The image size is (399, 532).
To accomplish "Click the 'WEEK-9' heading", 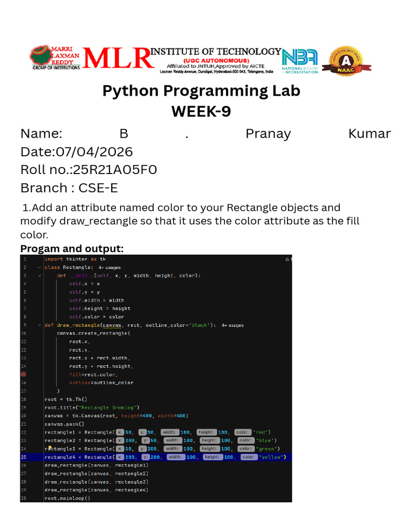I will tap(201, 112).
